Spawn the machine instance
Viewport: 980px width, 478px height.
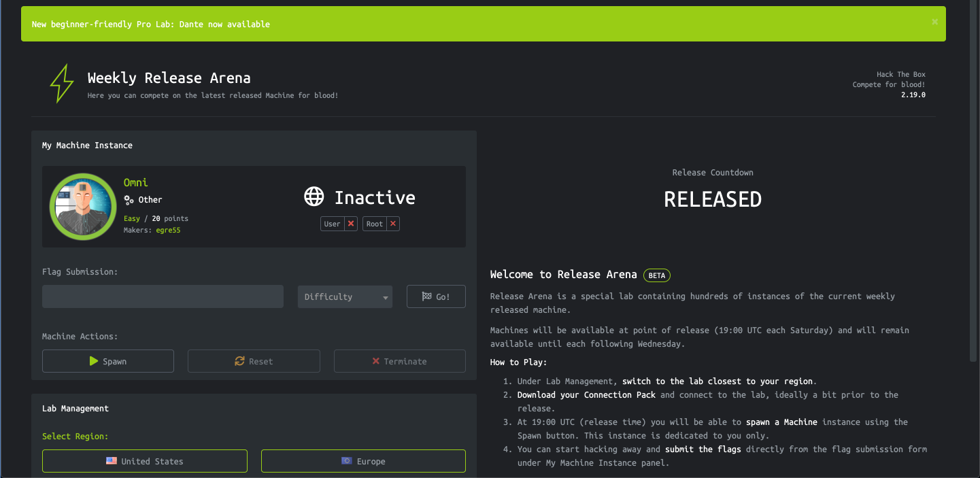[108, 361]
